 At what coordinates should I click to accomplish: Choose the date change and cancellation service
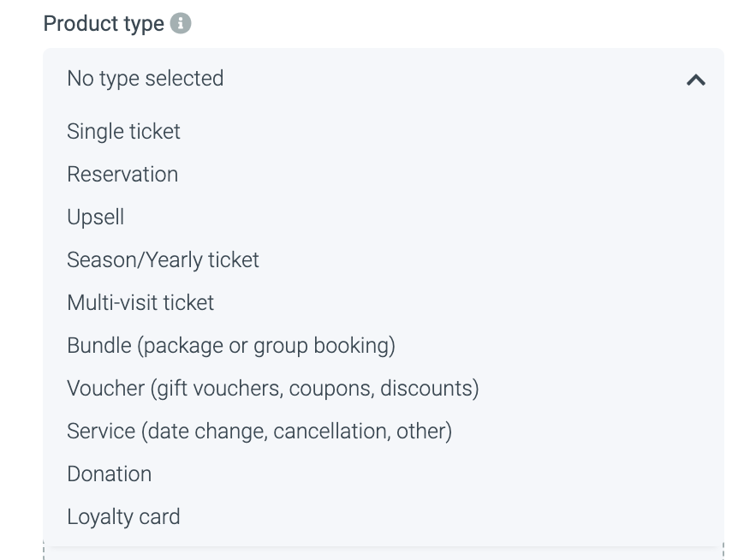tap(259, 432)
